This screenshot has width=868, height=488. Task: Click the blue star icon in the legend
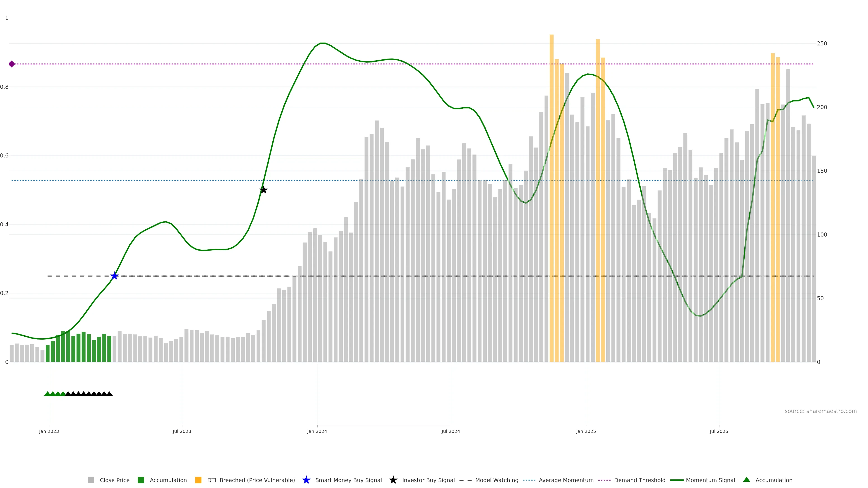(x=306, y=480)
